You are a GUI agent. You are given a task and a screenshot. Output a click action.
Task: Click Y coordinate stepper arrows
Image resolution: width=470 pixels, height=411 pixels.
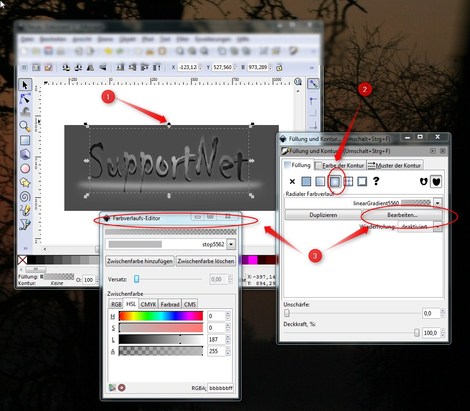(x=235, y=68)
